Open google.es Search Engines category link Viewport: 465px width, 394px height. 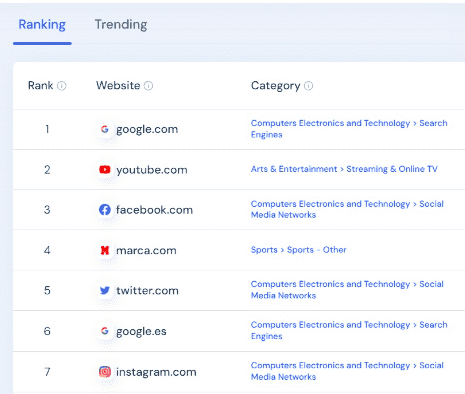[x=349, y=330]
